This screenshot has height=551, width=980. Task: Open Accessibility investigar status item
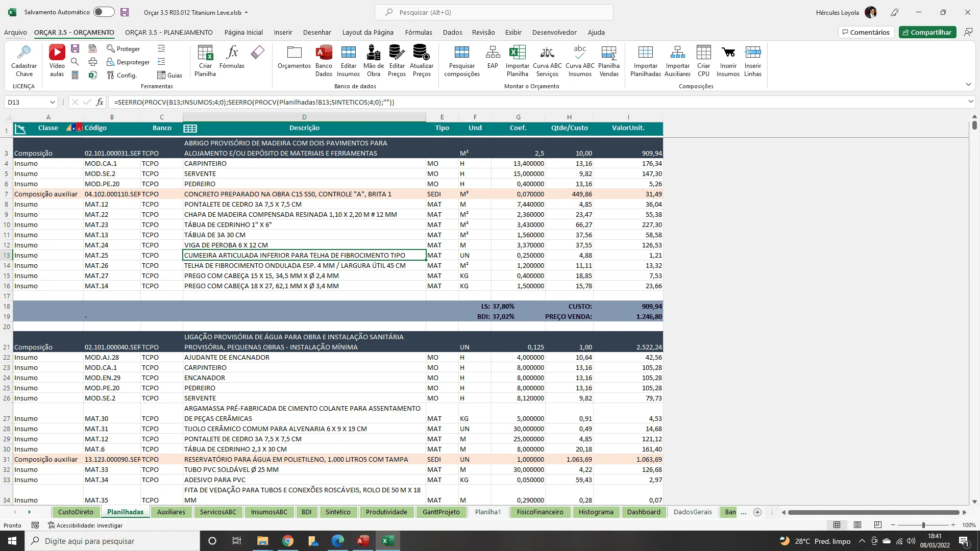(85, 525)
